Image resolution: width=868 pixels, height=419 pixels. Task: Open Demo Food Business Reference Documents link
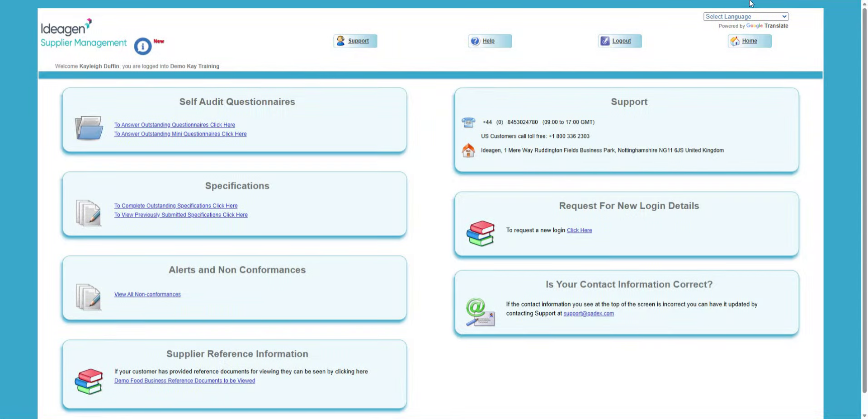coord(184,381)
